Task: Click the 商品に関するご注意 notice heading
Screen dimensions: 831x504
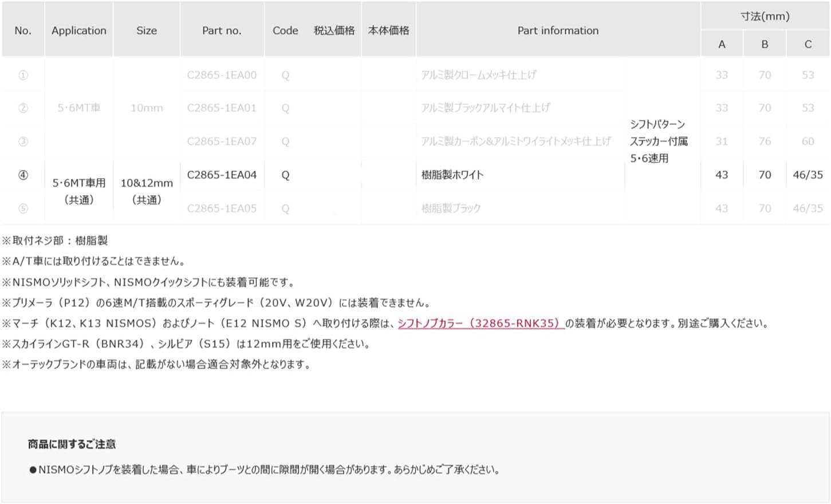Action: [x=72, y=444]
